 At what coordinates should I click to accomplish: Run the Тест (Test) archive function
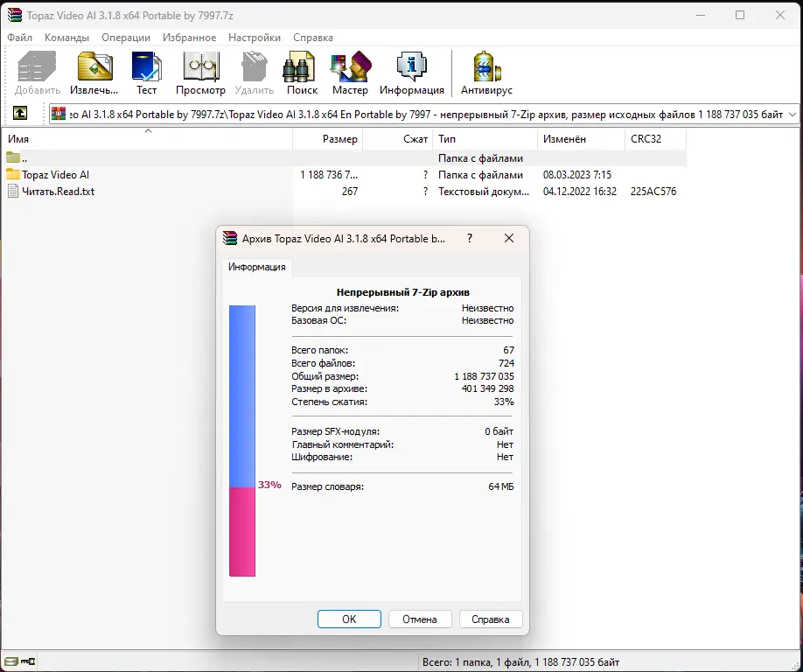[x=146, y=72]
